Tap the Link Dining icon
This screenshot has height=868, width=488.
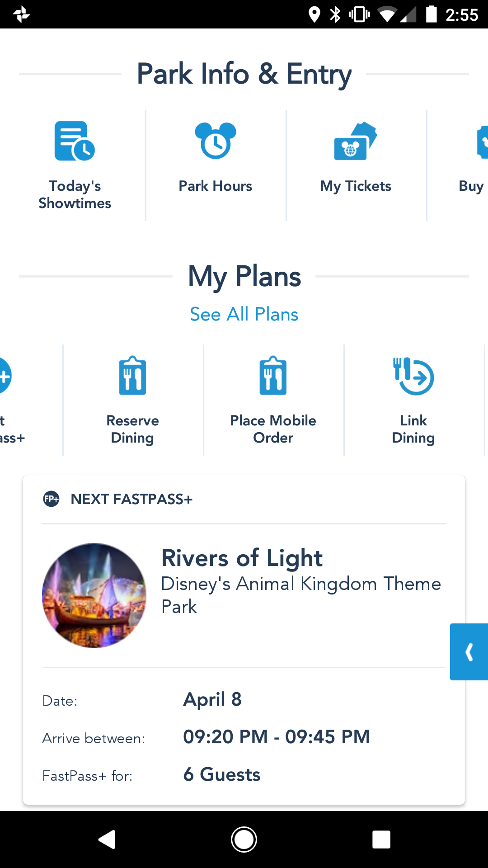[x=413, y=376]
